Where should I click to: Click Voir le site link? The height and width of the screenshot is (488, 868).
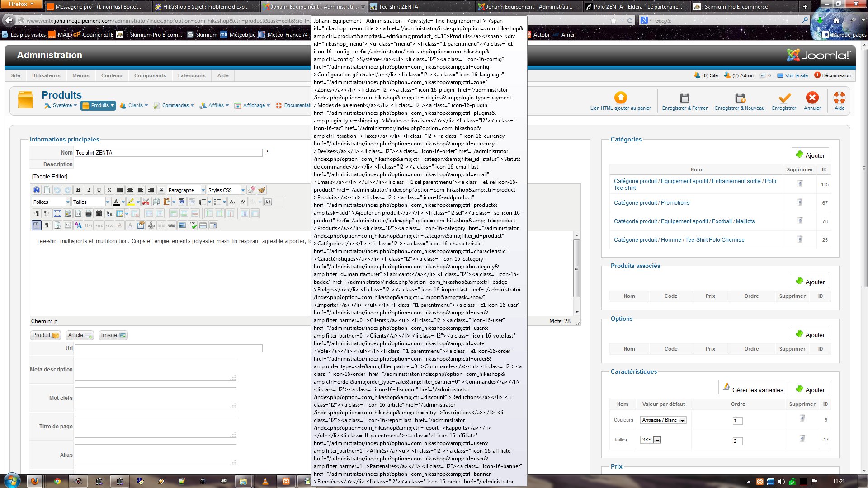tap(793, 75)
